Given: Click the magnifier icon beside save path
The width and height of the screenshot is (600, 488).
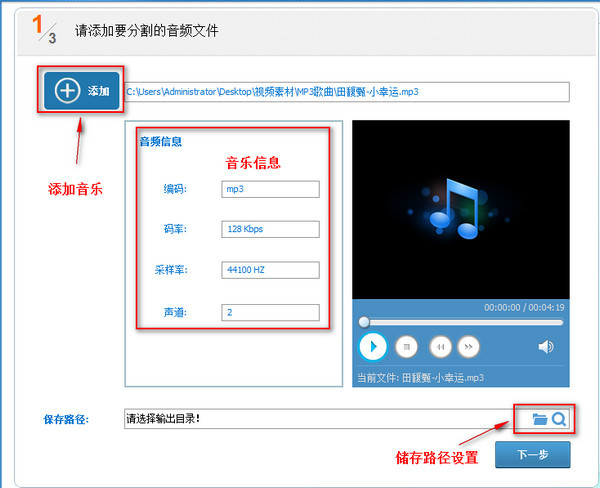Looking at the screenshot, I should [559, 419].
